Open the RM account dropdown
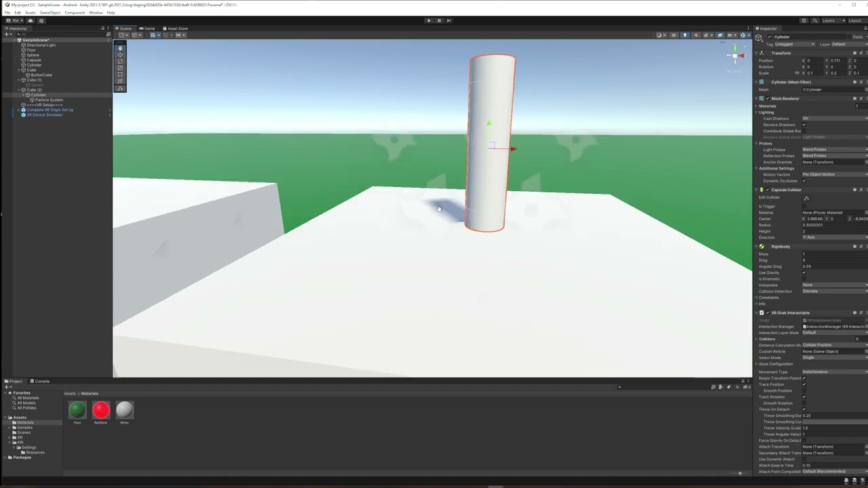 tap(15, 20)
